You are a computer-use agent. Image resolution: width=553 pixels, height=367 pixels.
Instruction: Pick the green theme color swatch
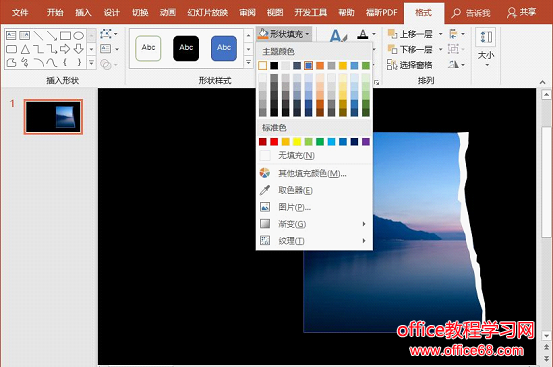point(366,66)
